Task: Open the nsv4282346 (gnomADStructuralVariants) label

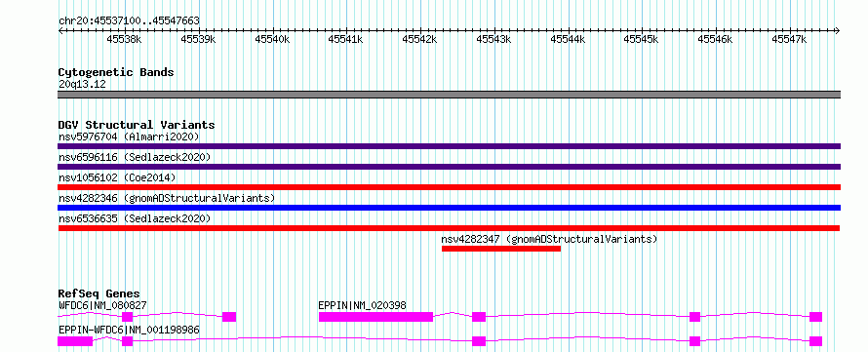Action: (x=167, y=198)
